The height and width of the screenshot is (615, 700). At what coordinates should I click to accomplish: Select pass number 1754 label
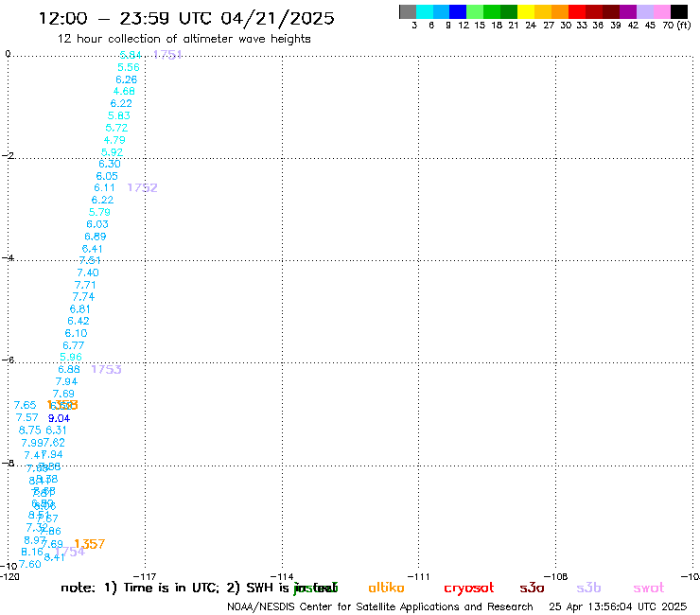click(70, 552)
